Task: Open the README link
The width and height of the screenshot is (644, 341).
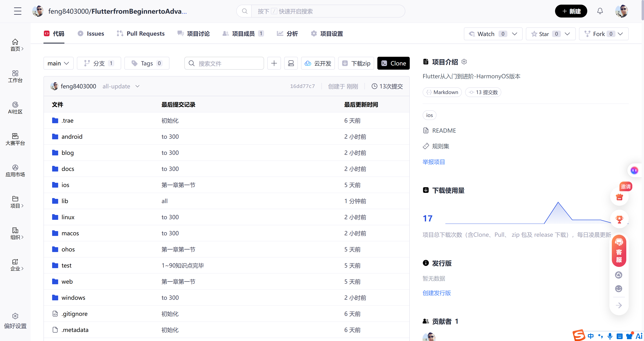Action: pyautogui.click(x=440, y=130)
